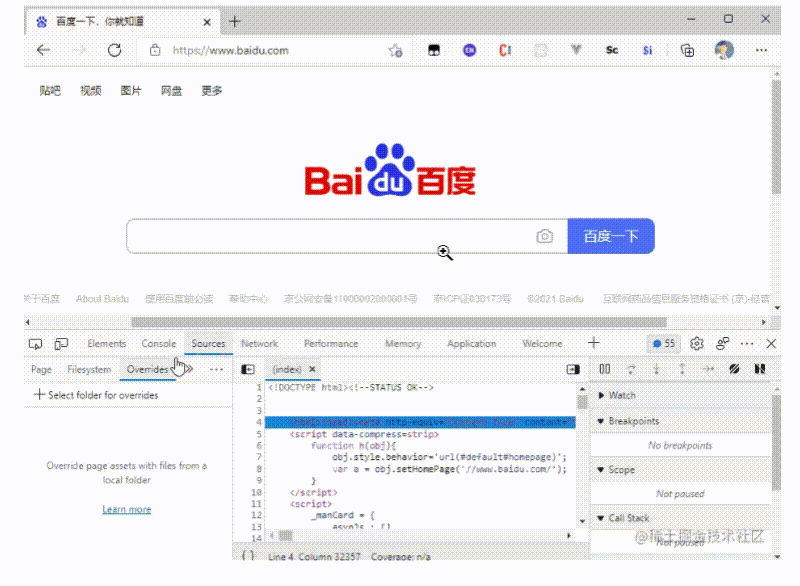Reload the Baidu page
This screenshot has width=800, height=586.
tap(114, 50)
